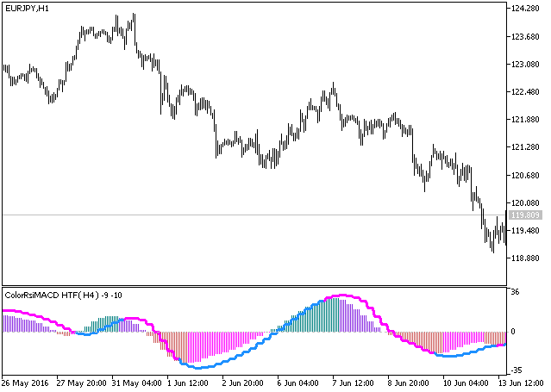Screen dimensions: 551x392
Task: Click the 121.880 price scale value
Action: 524,120
